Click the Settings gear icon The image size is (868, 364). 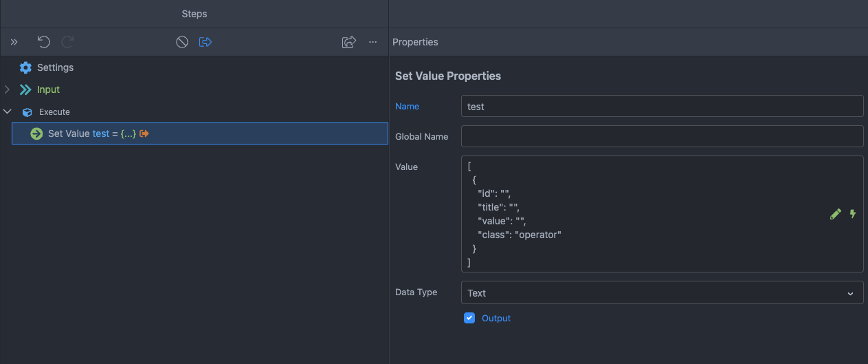25,67
